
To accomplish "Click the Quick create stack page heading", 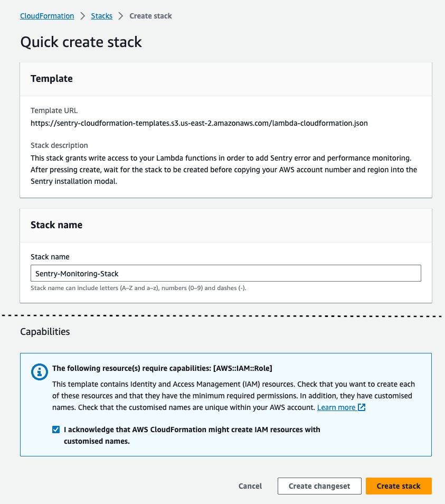I will pyautogui.click(x=81, y=42).
